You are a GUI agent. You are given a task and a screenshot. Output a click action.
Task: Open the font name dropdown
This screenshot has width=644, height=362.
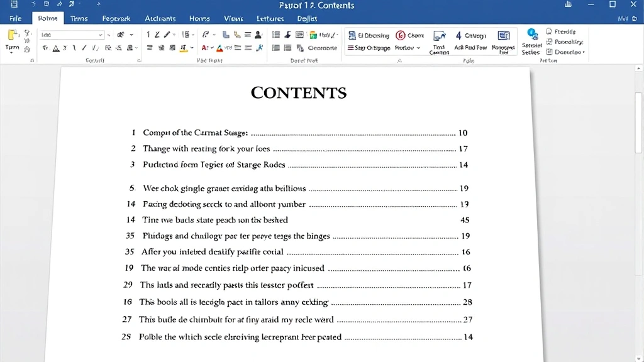pos(101,35)
